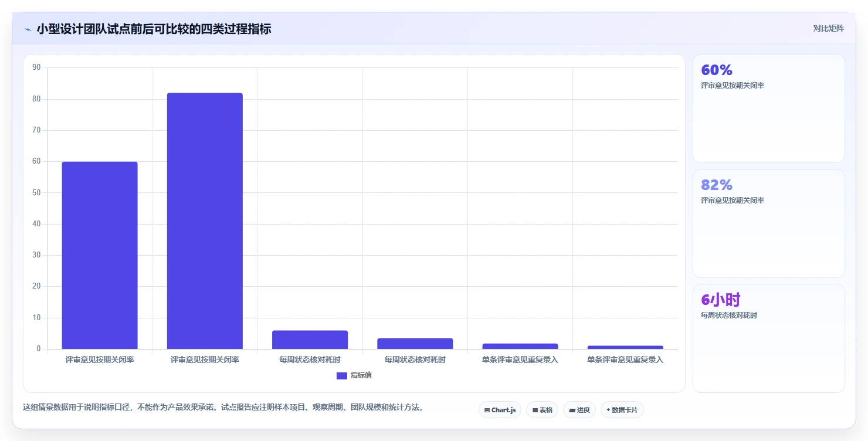This screenshot has height=441, width=868.
Task: Click the y-axis tick label 20
Action: [36, 287]
